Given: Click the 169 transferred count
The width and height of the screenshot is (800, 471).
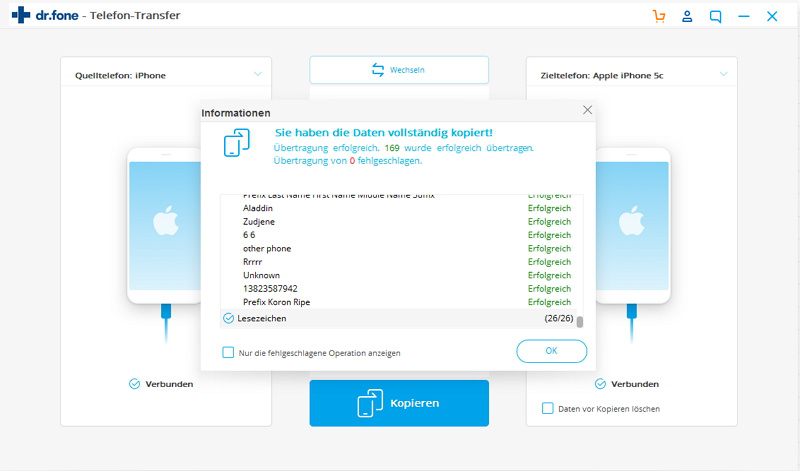Looking at the screenshot, I should [392, 148].
